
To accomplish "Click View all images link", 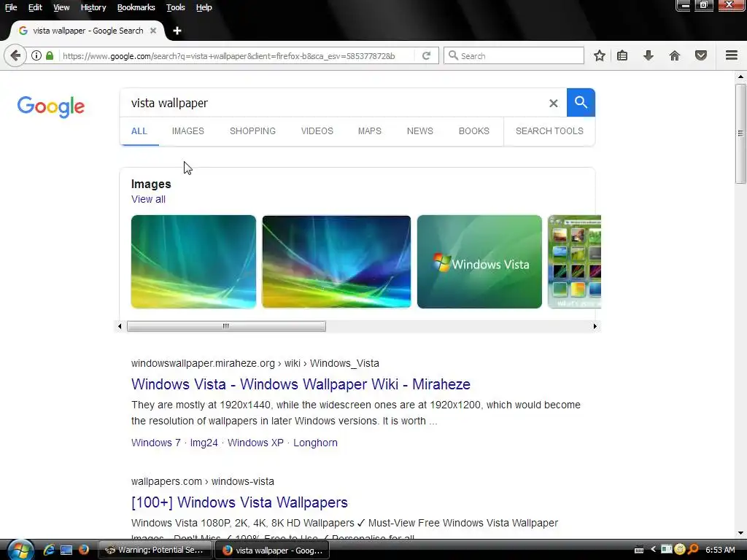I will coord(148,199).
